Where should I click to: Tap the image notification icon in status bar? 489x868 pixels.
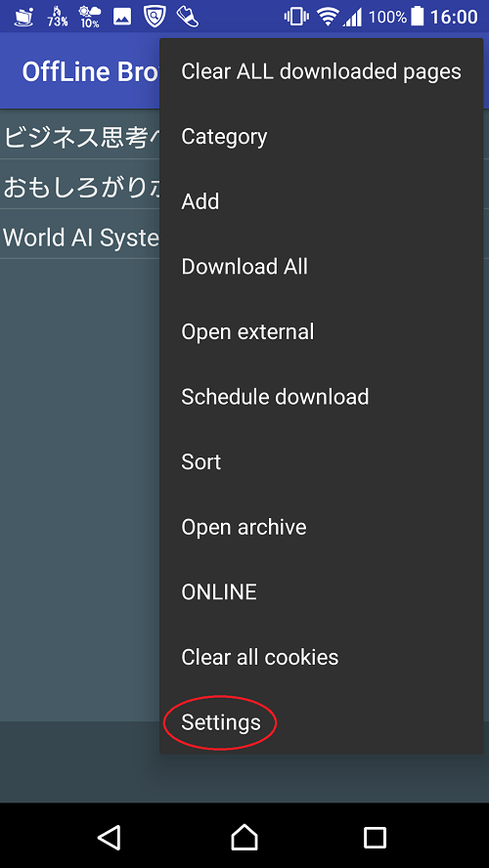[x=122, y=17]
